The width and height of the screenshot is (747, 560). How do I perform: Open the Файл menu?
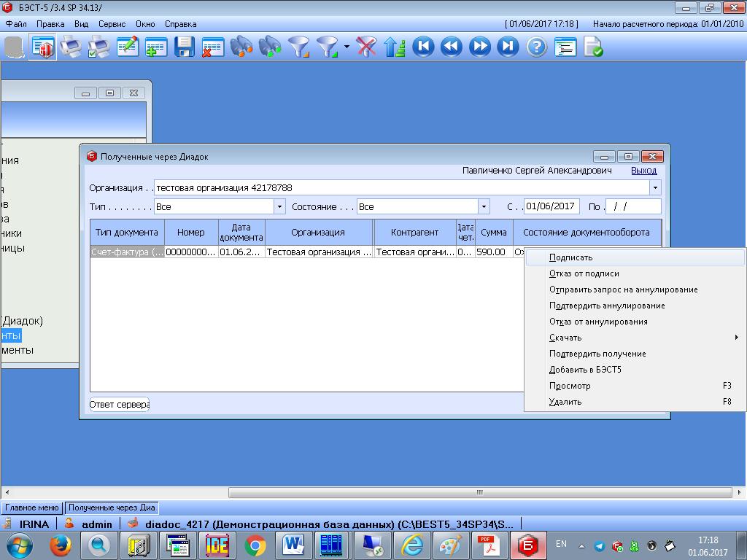pyautogui.click(x=16, y=24)
